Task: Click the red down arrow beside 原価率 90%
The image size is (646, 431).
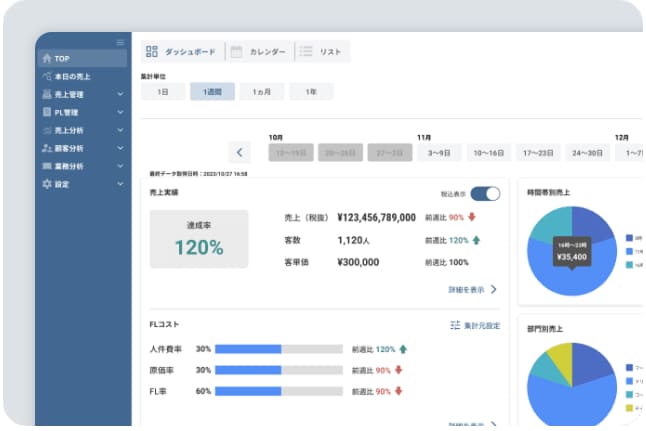Action: tap(398, 370)
